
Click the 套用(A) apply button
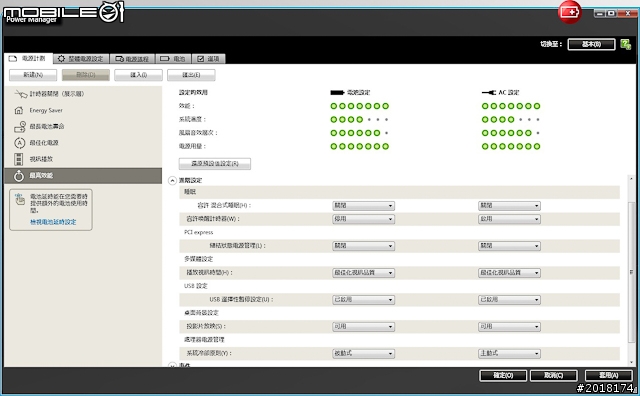point(609,375)
